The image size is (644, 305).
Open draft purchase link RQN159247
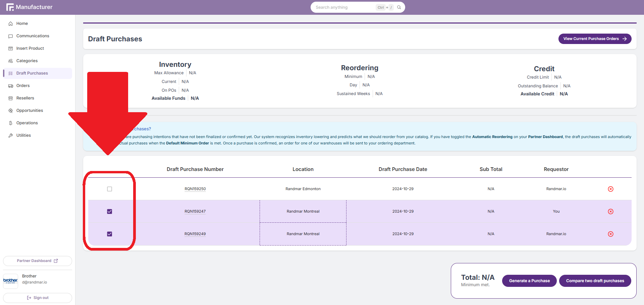click(x=195, y=212)
